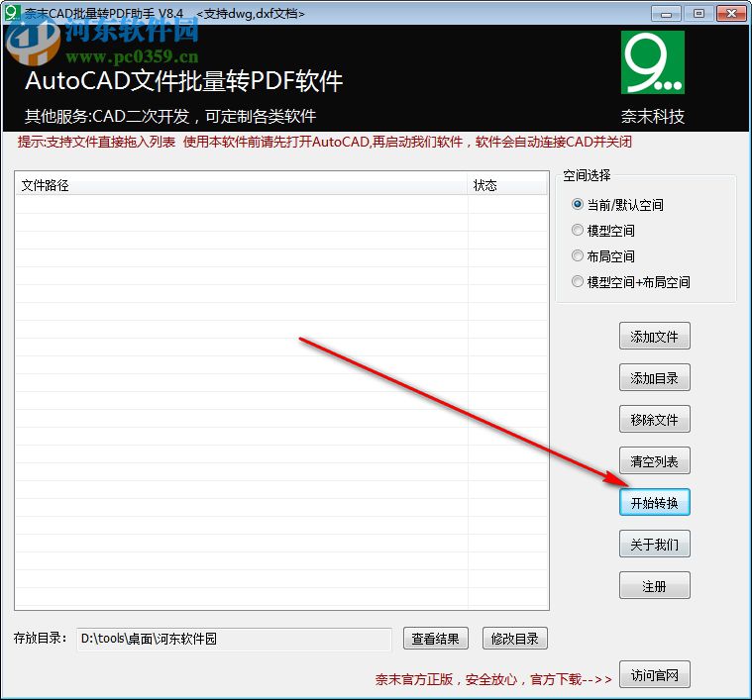The image size is (752, 700).
Task: Click the 存放目录 path input field
Action: 234,640
